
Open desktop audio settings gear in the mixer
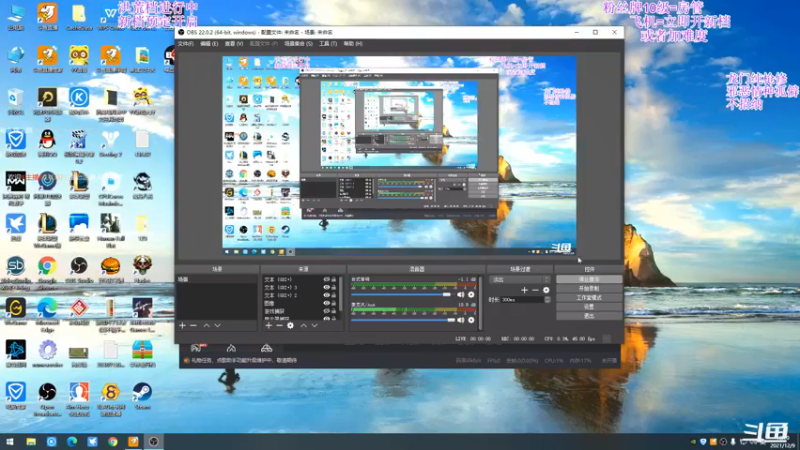[471, 294]
